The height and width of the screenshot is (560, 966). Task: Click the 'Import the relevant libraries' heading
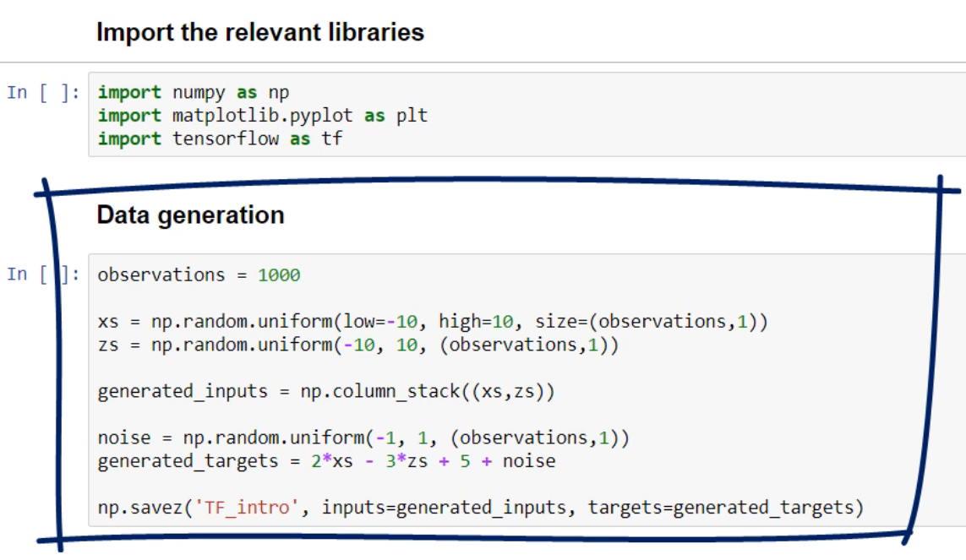260,33
